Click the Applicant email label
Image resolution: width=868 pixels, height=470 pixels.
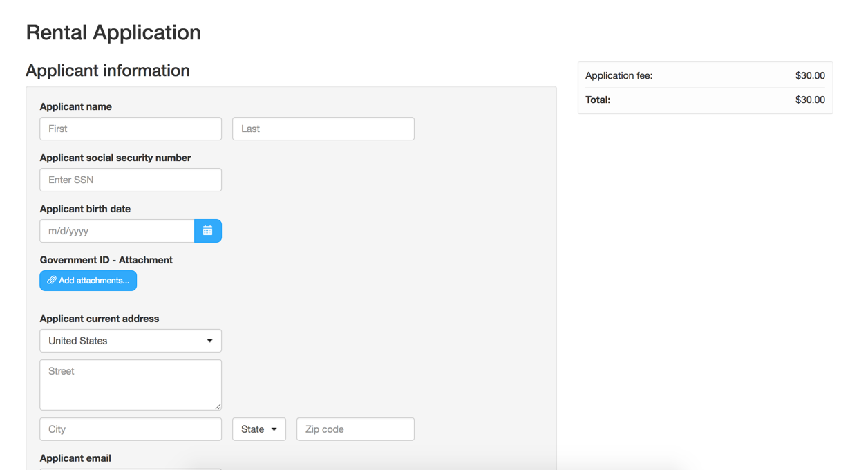point(75,458)
